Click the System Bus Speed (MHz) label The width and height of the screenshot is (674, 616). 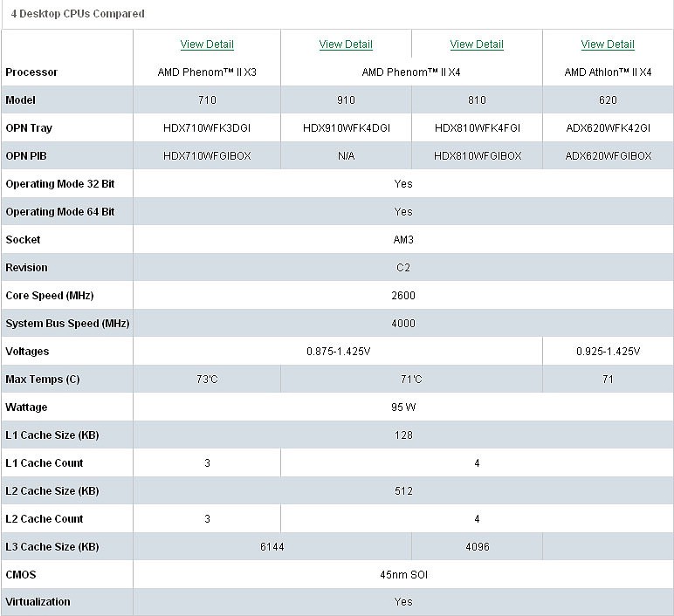[67, 324]
